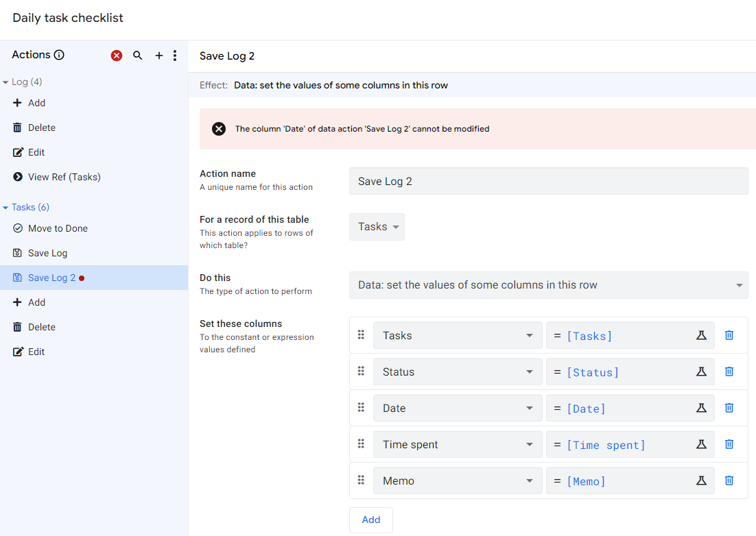Open the expression editor flask for Status
The width and height of the screenshot is (756, 536).
coord(700,371)
